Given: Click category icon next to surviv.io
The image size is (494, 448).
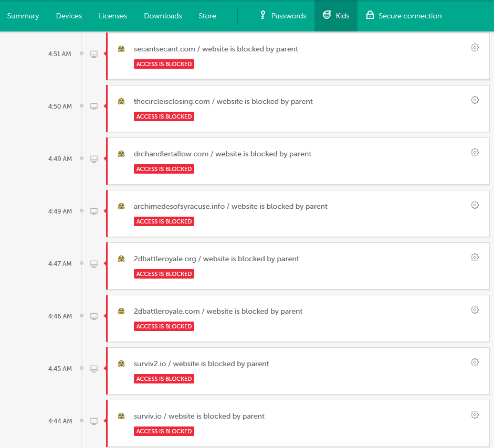Looking at the screenshot, I should coord(121,416).
